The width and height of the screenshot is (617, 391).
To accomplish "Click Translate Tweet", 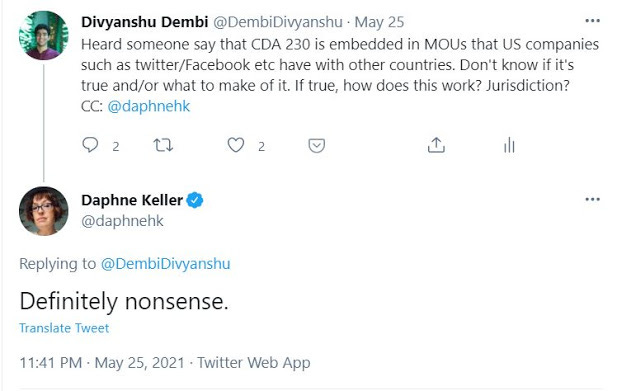I will (x=64, y=328).
